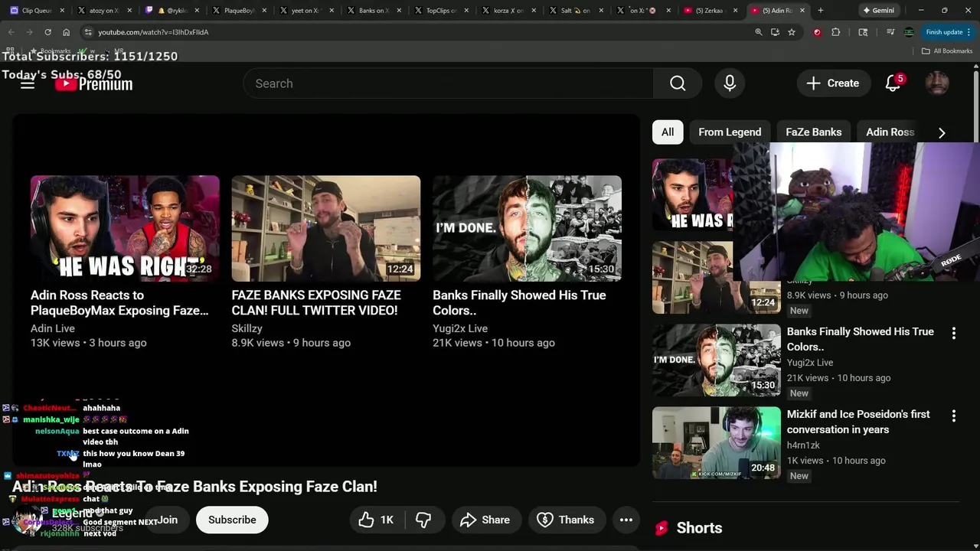Reload the page in browser toolbar
980x551 pixels.
point(47,32)
